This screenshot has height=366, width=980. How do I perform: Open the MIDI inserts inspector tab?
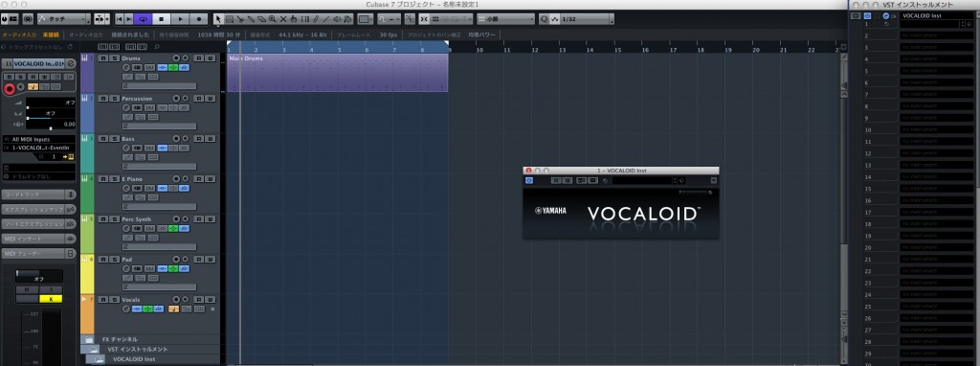tap(38, 239)
